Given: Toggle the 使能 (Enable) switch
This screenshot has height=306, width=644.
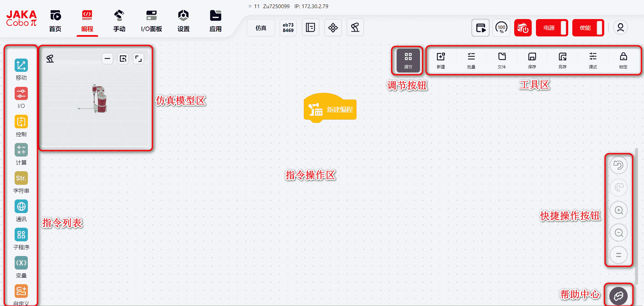Looking at the screenshot, I should tap(588, 28).
